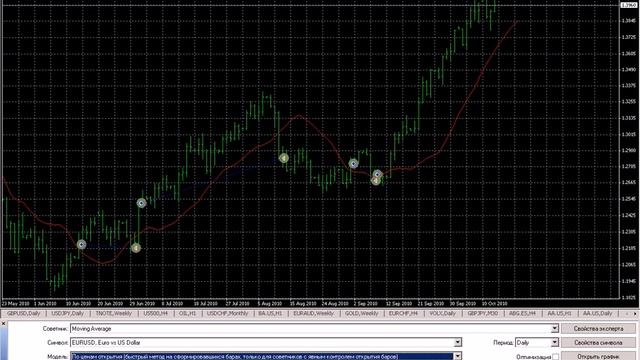640x360 pixels.
Task: Click the yellow trade marker below 29 Jun 2010 bar
Action: (136, 248)
